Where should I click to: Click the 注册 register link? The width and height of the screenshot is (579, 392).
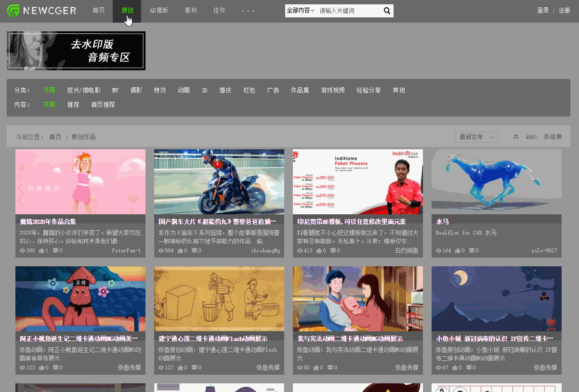(x=564, y=11)
